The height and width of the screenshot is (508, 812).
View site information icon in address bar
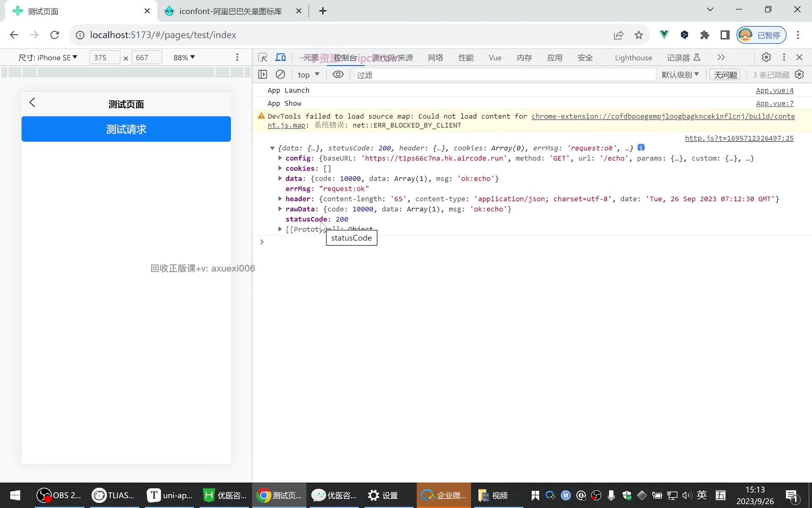(x=80, y=35)
